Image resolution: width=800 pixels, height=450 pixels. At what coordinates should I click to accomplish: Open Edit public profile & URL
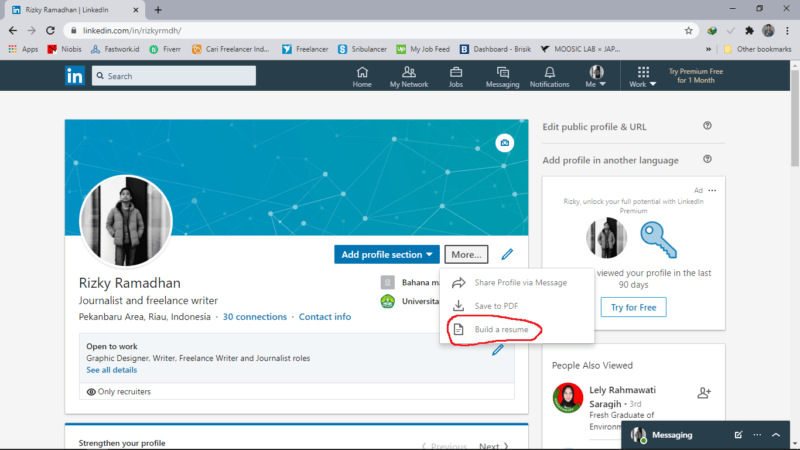click(594, 127)
